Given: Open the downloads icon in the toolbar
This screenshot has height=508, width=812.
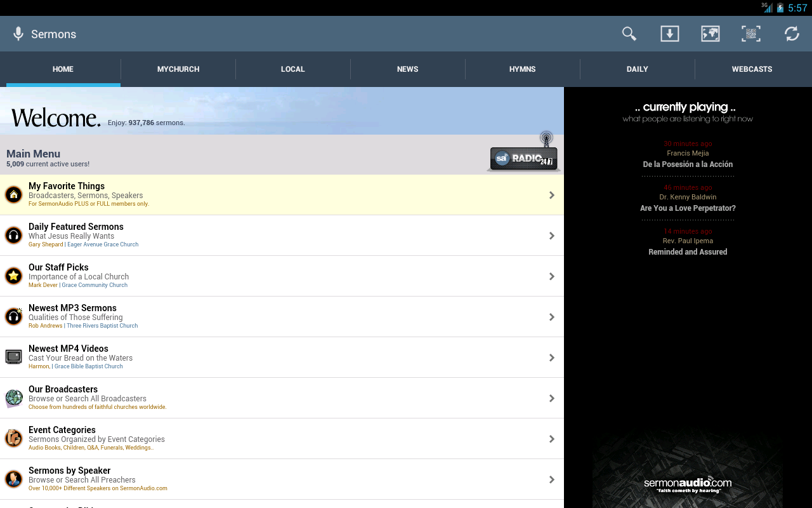Looking at the screenshot, I should click(x=669, y=34).
